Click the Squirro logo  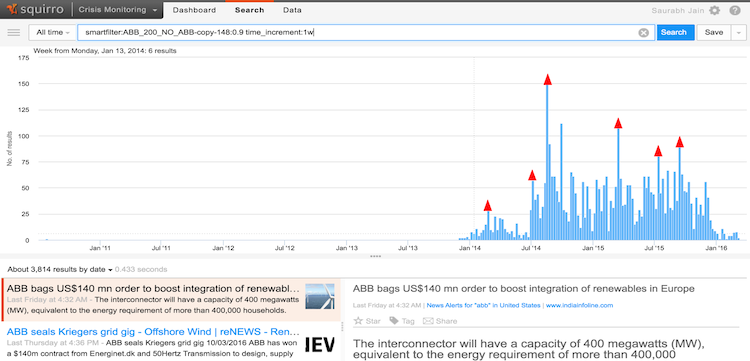(36, 10)
